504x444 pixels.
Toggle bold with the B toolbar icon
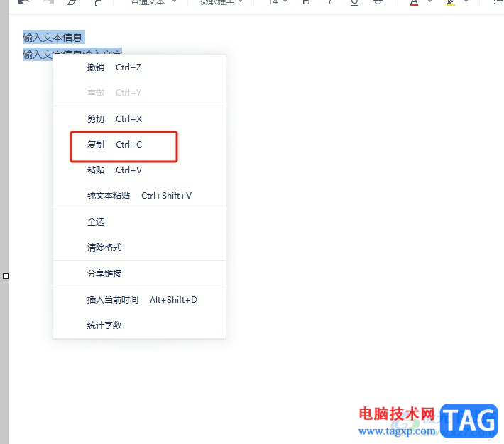coord(306,2)
